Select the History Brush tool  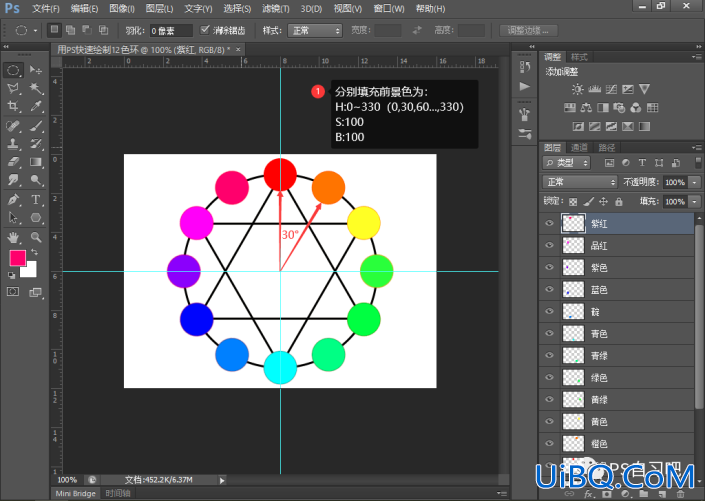(x=36, y=143)
